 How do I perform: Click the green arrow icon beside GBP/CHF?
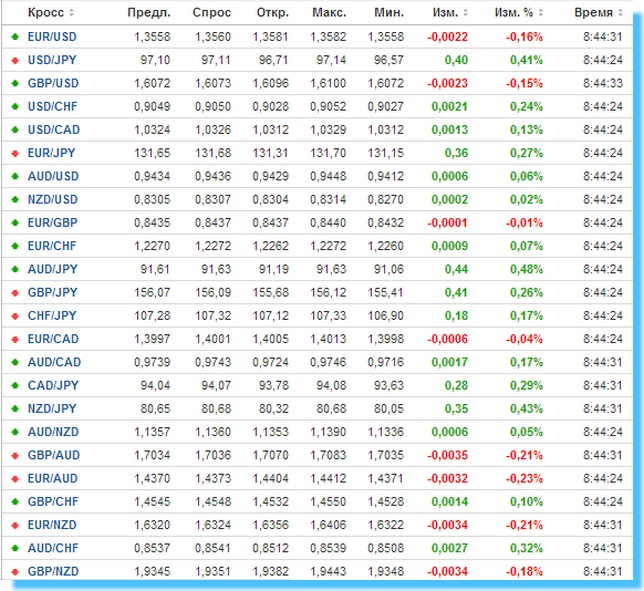click(15, 502)
